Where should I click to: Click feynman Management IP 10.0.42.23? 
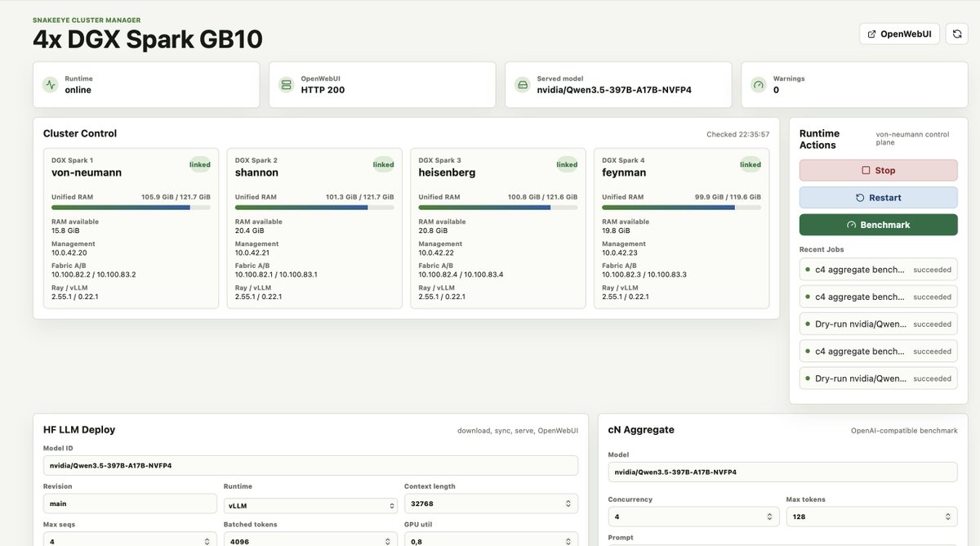(621, 253)
